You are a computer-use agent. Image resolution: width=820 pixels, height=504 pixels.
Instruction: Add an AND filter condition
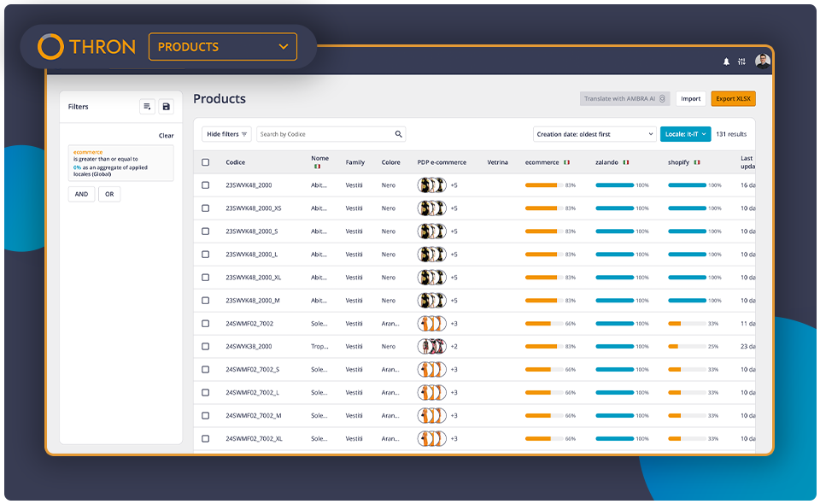[82, 194]
